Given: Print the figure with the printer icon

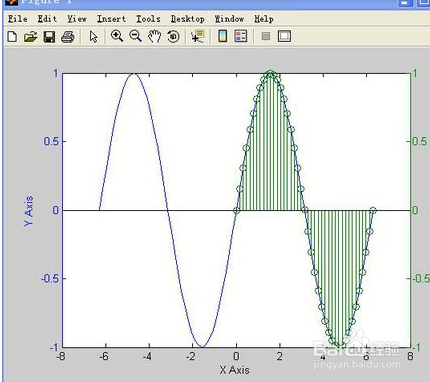Looking at the screenshot, I should tap(68, 36).
